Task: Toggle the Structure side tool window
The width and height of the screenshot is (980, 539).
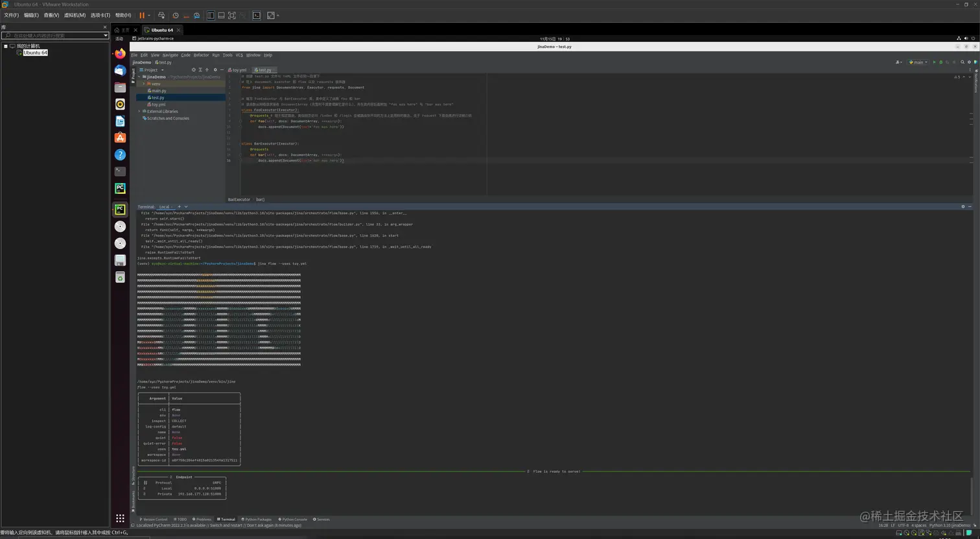Action: (134, 474)
